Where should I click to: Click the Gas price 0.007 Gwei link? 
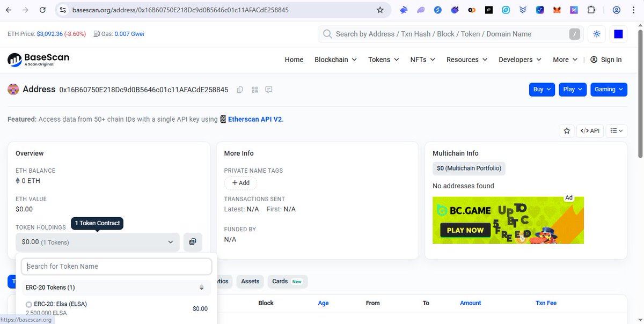(x=129, y=34)
